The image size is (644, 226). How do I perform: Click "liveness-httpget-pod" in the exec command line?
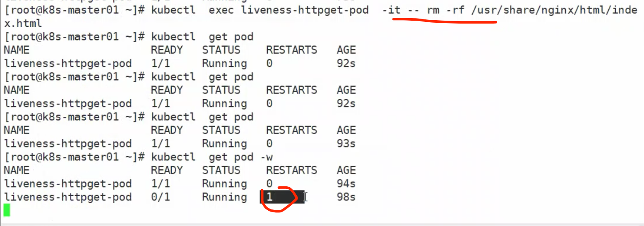point(305,10)
